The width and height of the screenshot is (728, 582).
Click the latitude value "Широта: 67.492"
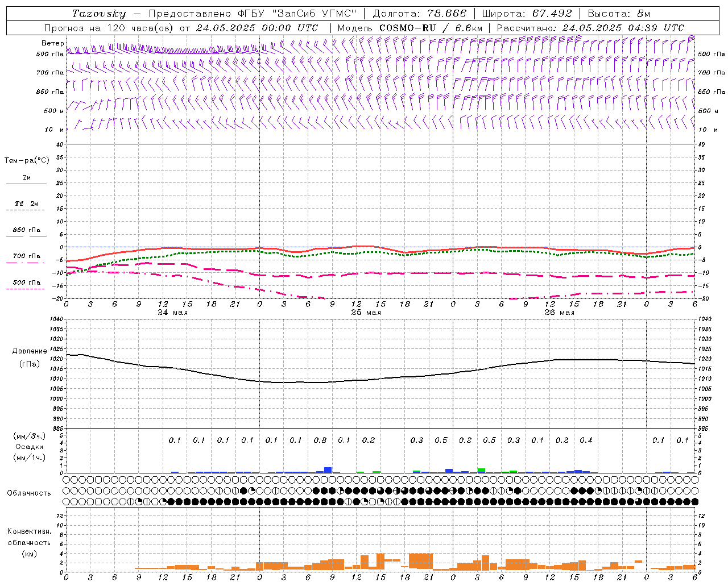pos(527,14)
